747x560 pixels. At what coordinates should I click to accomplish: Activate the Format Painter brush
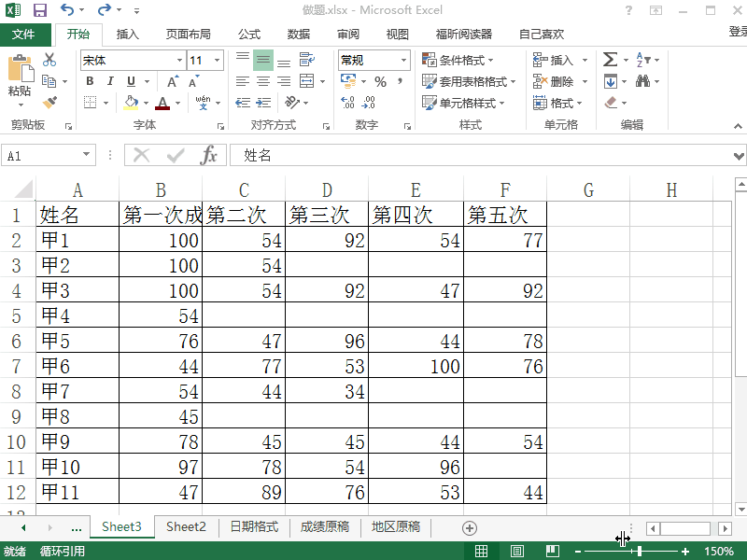click(x=49, y=103)
